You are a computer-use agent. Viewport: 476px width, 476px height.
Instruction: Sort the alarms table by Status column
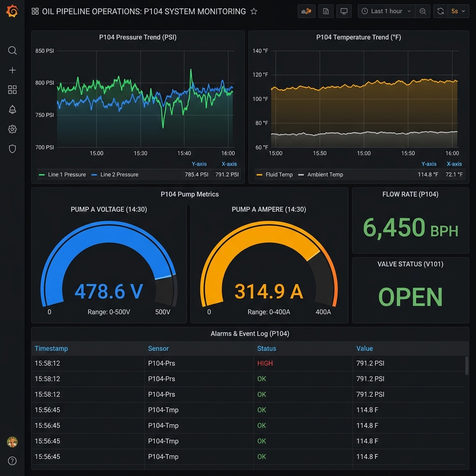click(x=266, y=348)
